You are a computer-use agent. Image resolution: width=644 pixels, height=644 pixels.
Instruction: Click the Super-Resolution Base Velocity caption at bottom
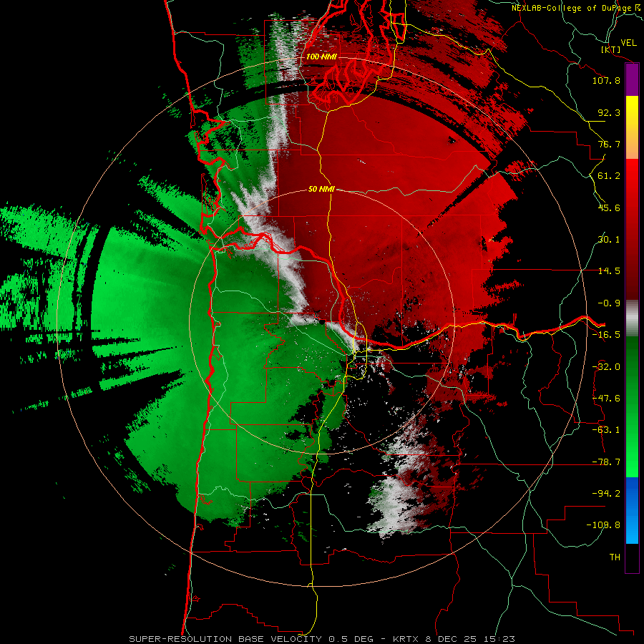point(321,639)
